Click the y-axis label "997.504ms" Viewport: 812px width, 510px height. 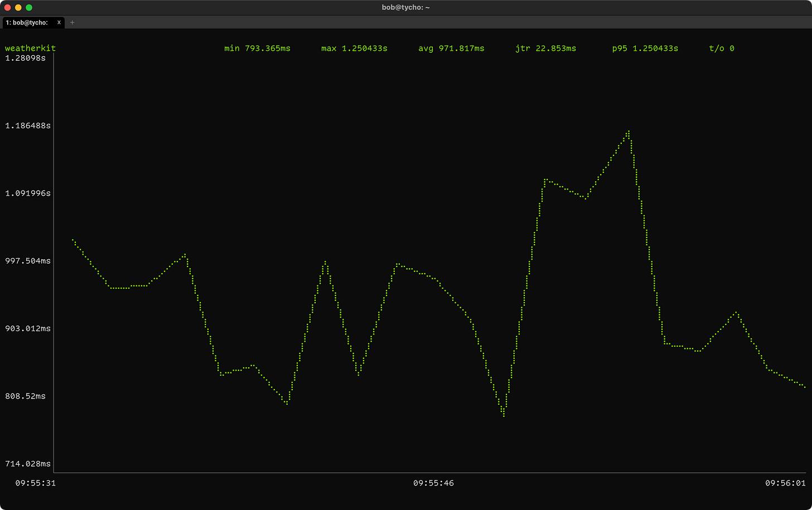(x=28, y=261)
